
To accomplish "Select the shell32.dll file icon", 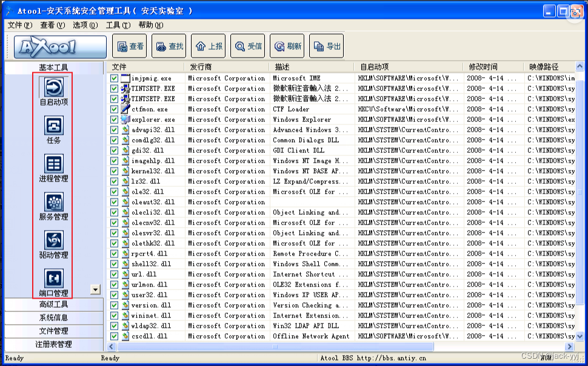I will [125, 264].
